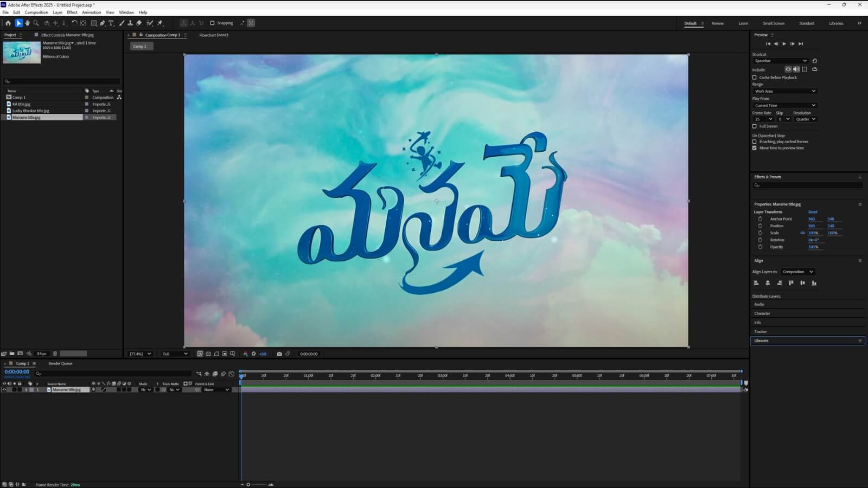Play the composition preview

[784, 44]
